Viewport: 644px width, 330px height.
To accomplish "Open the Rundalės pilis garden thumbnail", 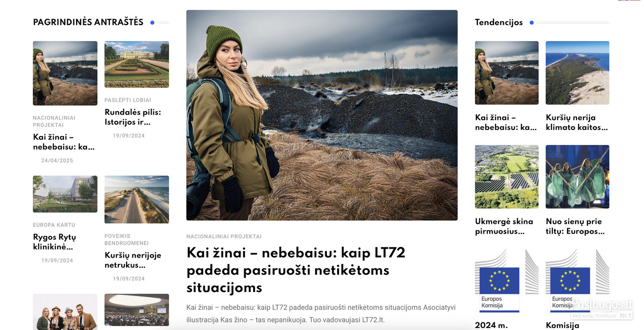I will 136,64.
